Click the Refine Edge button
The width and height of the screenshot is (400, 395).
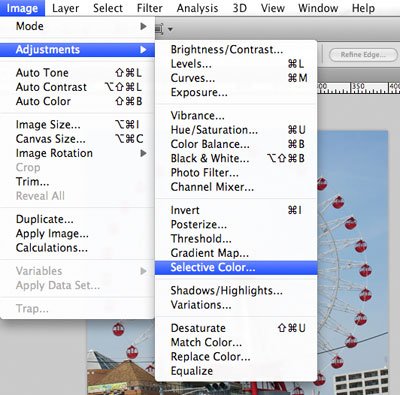[x=363, y=55]
